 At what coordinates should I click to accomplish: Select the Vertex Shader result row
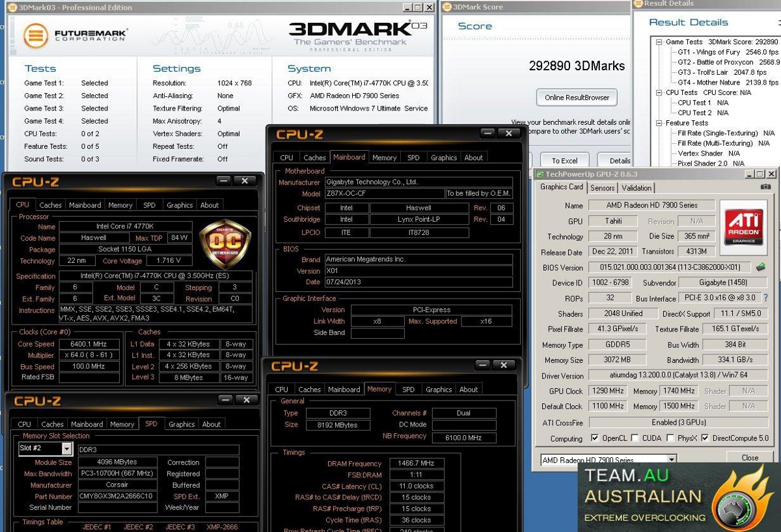click(709, 153)
